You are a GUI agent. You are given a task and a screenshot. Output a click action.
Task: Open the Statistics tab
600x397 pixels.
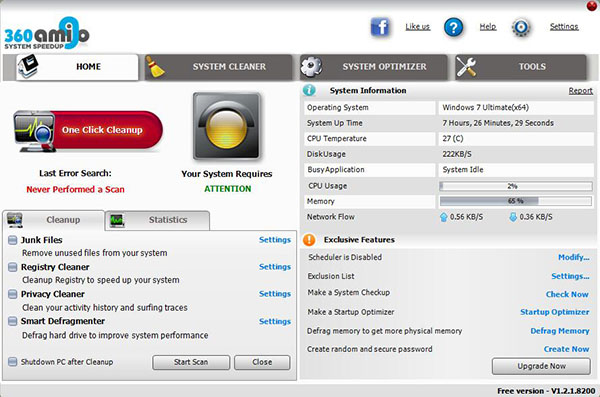click(x=158, y=220)
